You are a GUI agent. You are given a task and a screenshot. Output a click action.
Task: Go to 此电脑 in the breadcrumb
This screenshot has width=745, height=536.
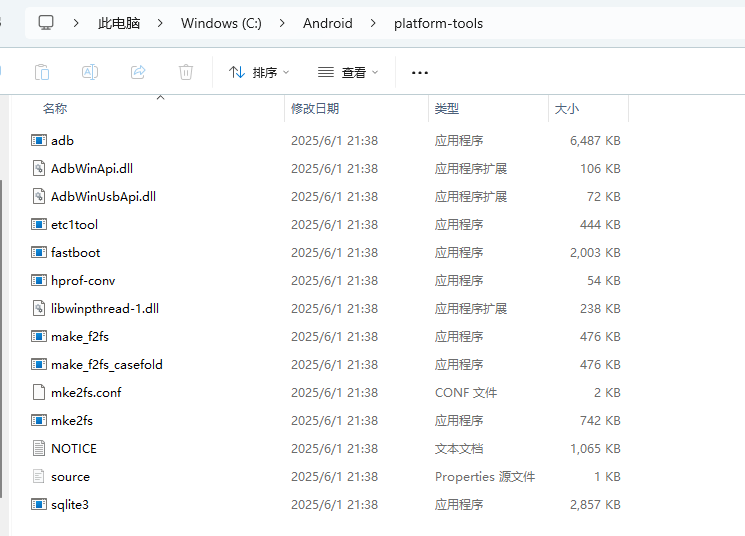click(x=119, y=23)
